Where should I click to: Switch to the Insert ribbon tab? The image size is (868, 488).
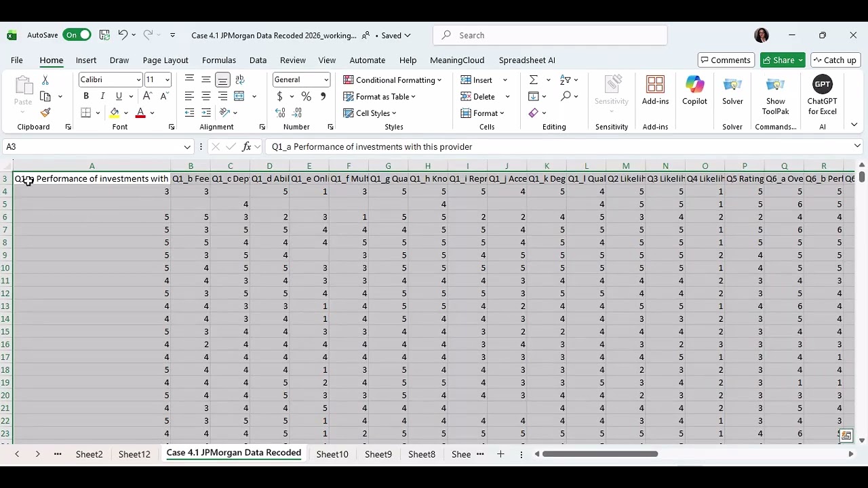pyautogui.click(x=86, y=60)
